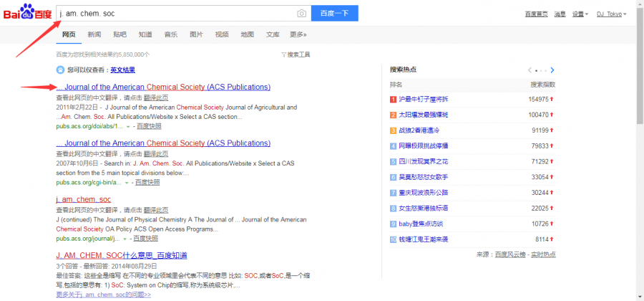The width and height of the screenshot is (644, 301).
Task: Focus the search box containing j. am. chem. soc
Action: [183, 14]
